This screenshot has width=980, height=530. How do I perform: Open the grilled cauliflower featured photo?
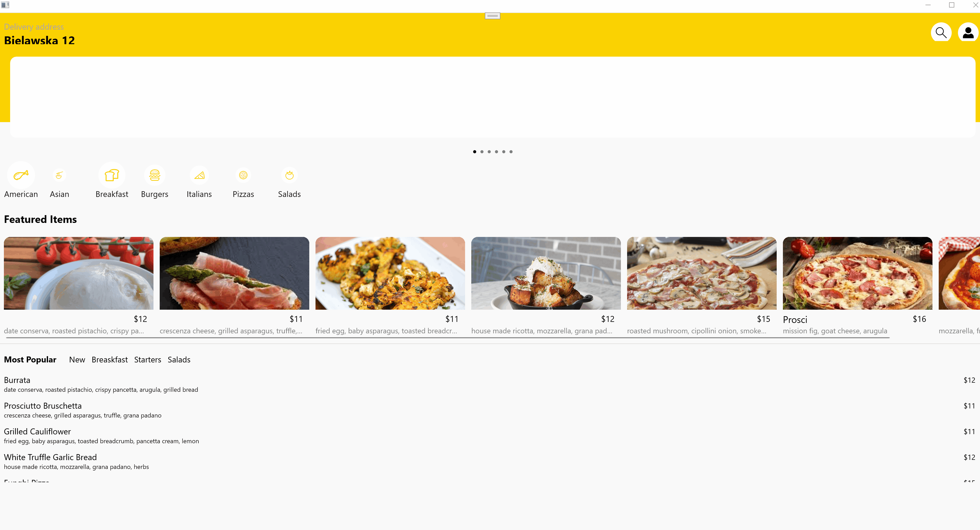pos(390,273)
